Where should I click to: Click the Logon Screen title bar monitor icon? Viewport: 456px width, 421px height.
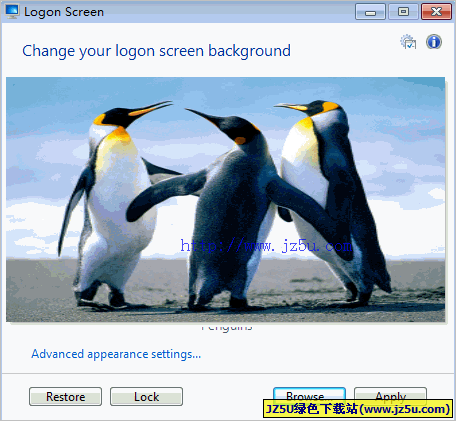pyautogui.click(x=12, y=12)
